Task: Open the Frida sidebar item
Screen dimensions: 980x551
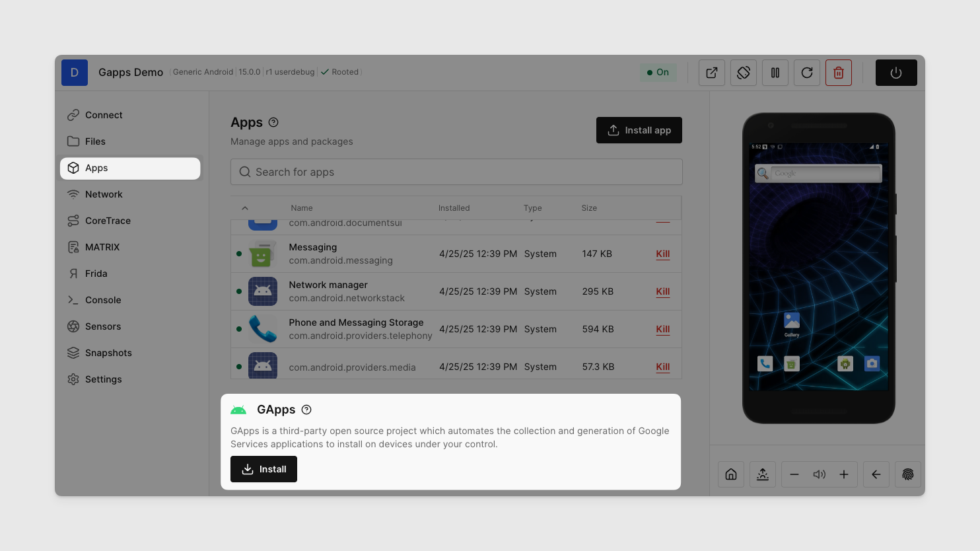Action: pyautogui.click(x=130, y=274)
